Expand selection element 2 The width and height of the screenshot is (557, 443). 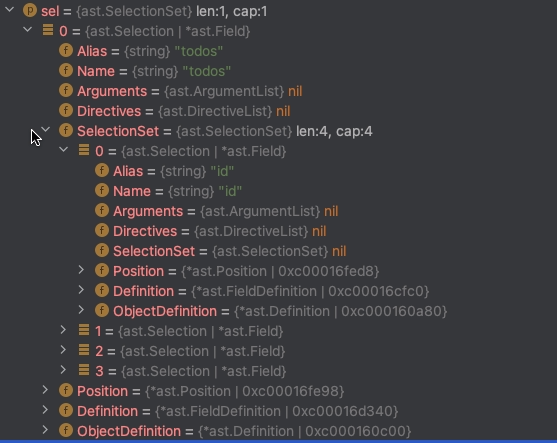(63, 350)
